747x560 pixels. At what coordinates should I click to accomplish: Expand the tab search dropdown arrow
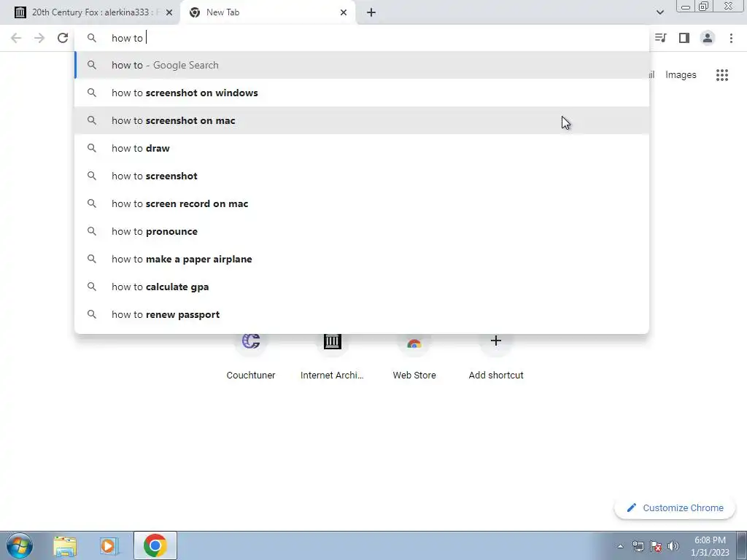click(659, 12)
